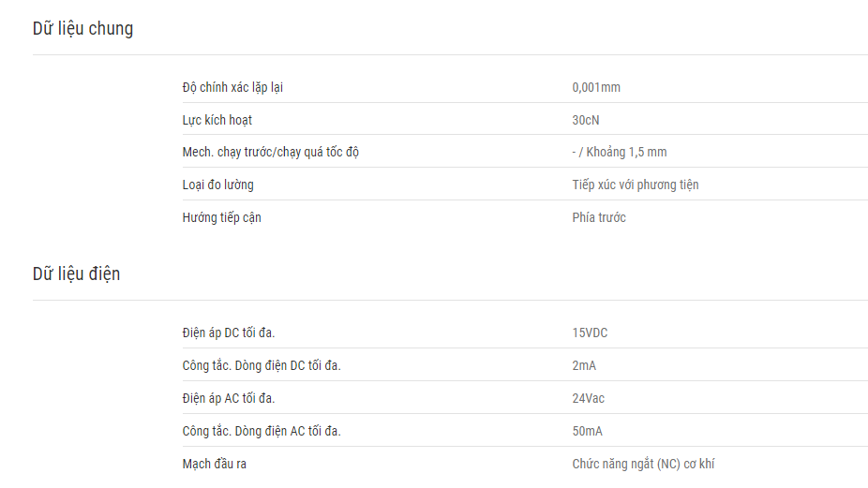Screen dimensions: 868x488
Task: Select the 'Loại đo lường' label
Action: [218, 185]
